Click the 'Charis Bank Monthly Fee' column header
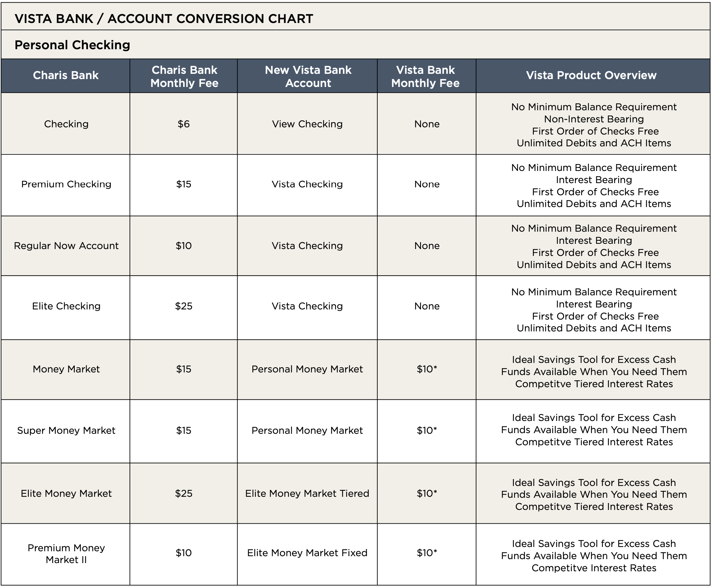The width and height of the screenshot is (712, 588). tap(184, 76)
